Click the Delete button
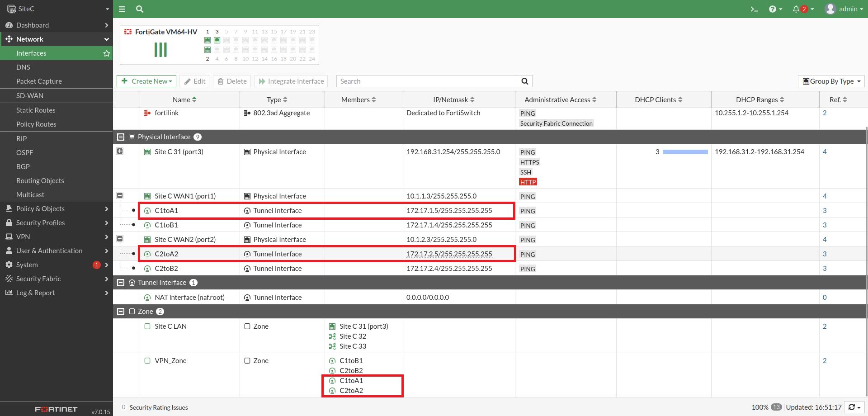 [x=232, y=81]
